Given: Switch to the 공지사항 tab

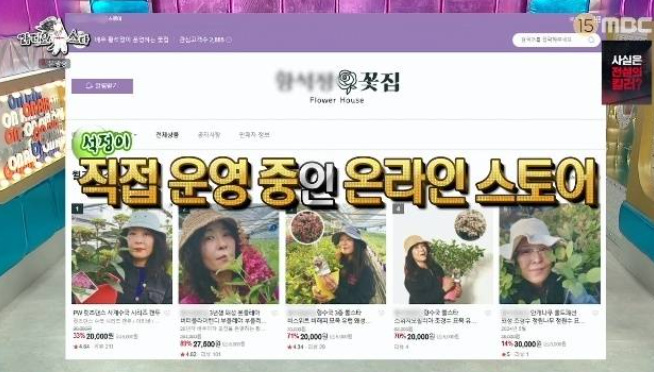Looking at the screenshot, I should tap(209, 135).
